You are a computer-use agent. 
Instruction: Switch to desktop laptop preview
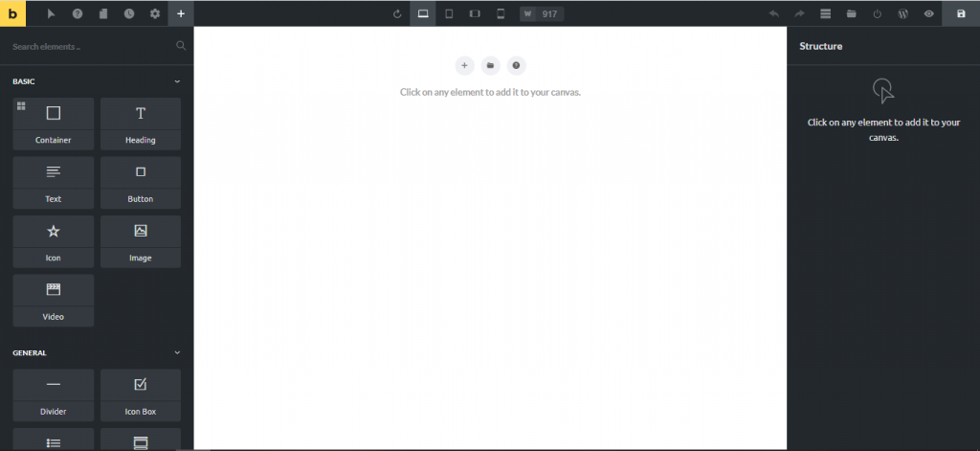423,13
